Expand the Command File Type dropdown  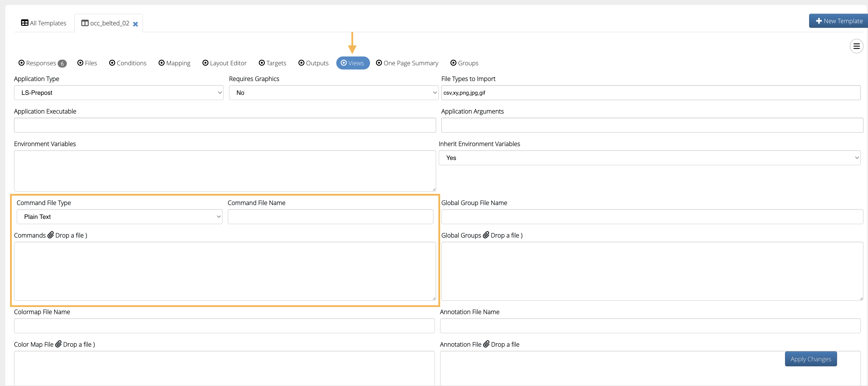120,217
